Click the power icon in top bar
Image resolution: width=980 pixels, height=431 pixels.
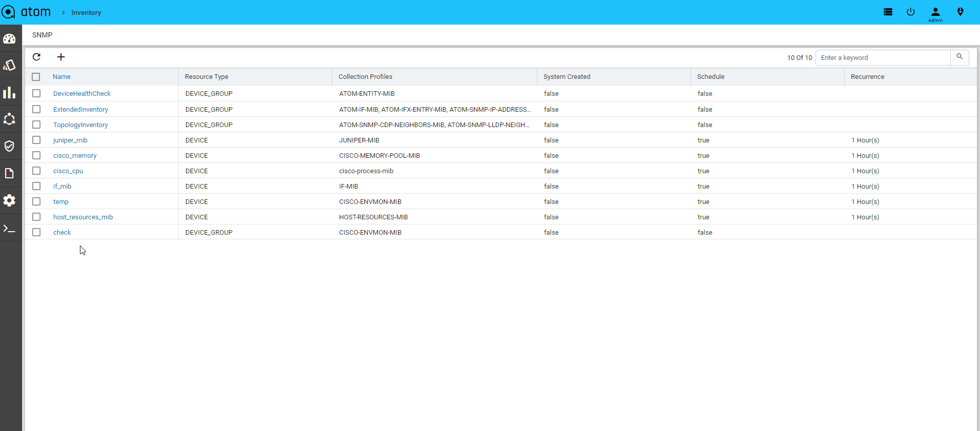[x=910, y=12]
